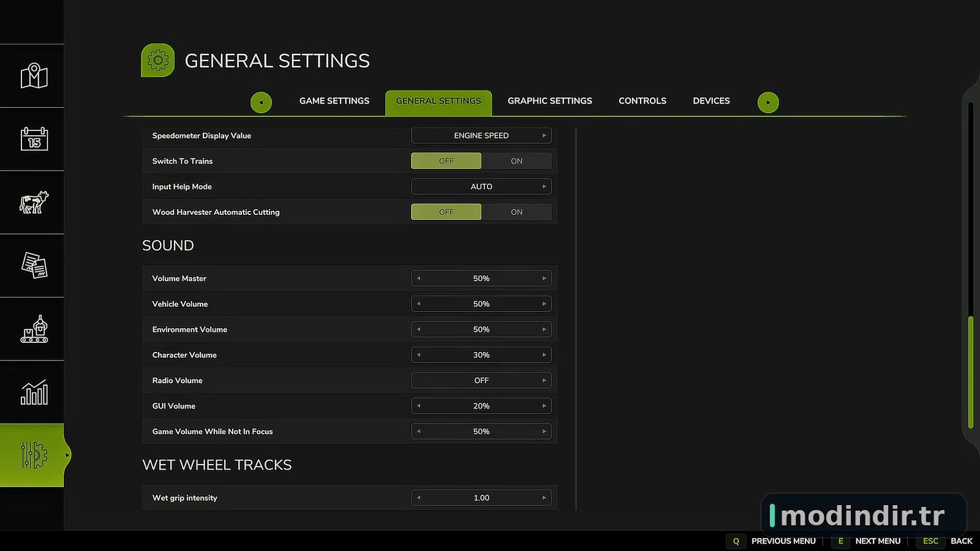Click the Character Volume 30% value
Screen dimensions: 980x551
tap(481, 355)
